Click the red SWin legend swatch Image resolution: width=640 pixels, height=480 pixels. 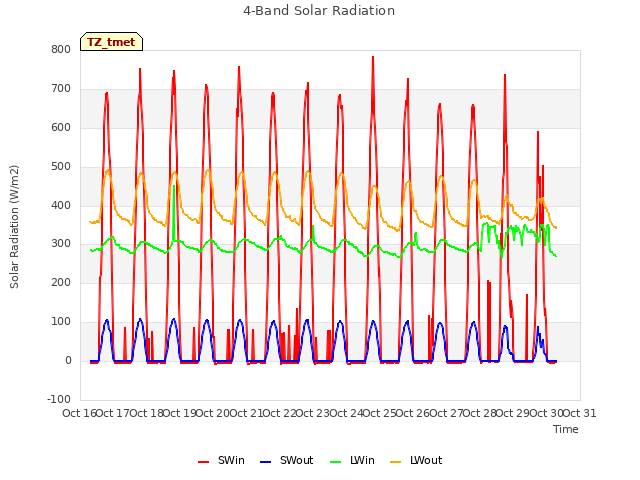(203, 462)
